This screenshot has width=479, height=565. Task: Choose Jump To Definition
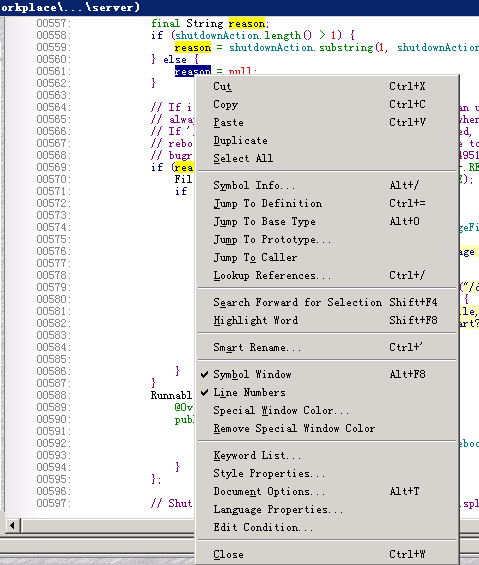tap(327, 204)
